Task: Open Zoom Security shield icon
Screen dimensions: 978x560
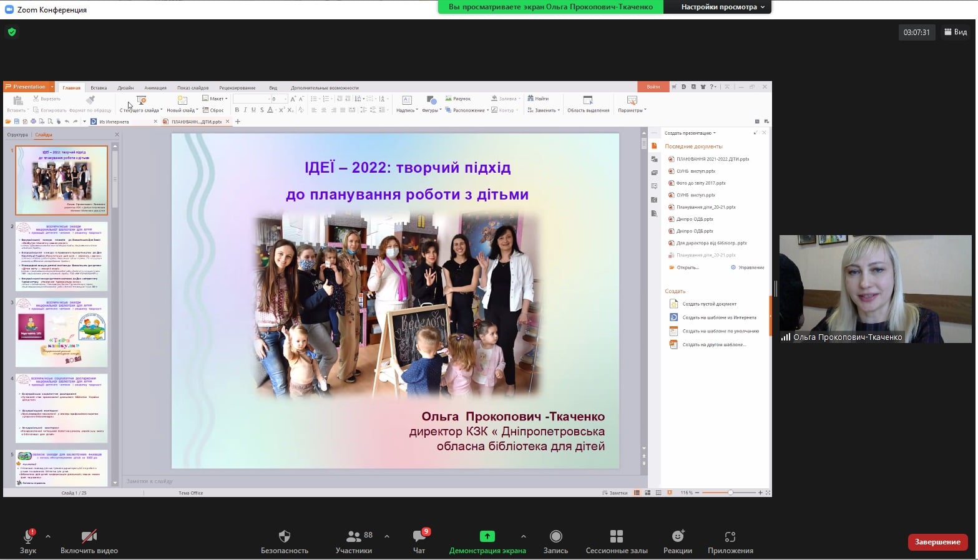Action: coord(285,536)
